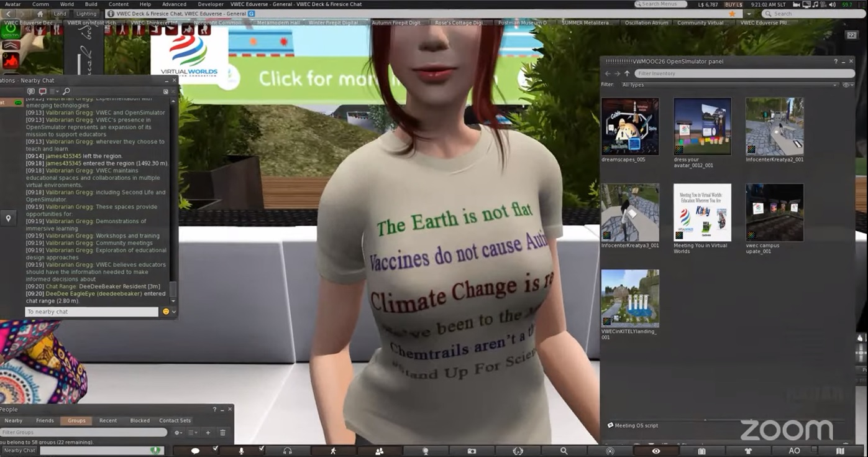Open Search with the magnifier toolbar button
This screenshot has width=868, height=457.
click(x=564, y=451)
